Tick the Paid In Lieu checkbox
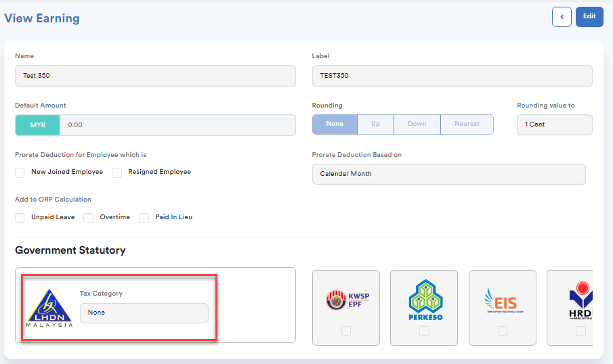The height and width of the screenshot is (364, 613). point(144,218)
